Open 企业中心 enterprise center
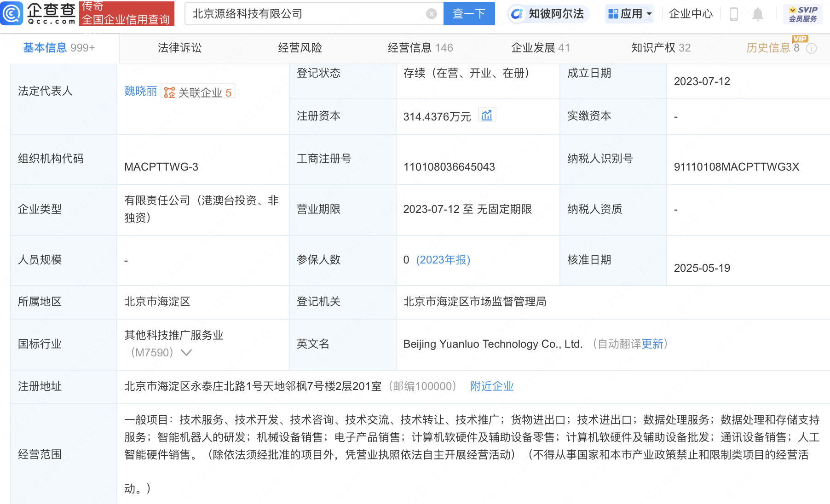The image size is (830, 504). pyautogui.click(x=691, y=14)
